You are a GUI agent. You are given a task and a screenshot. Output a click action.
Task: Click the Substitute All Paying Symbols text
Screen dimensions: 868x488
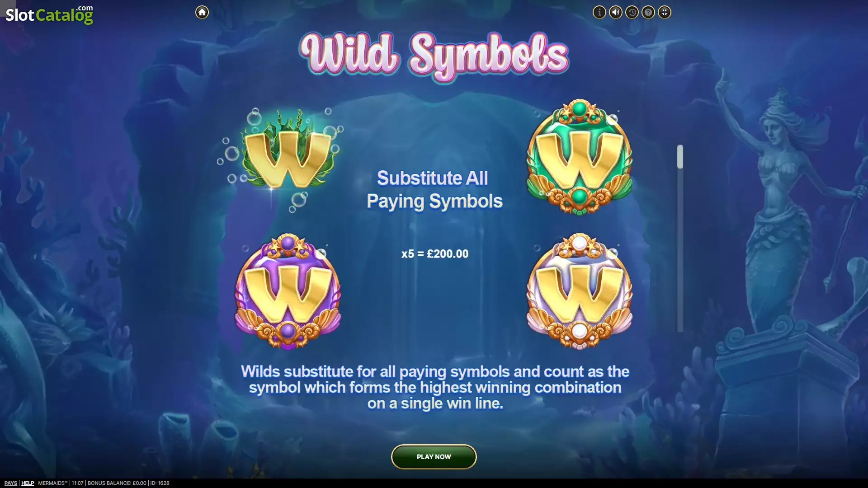(x=434, y=190)
